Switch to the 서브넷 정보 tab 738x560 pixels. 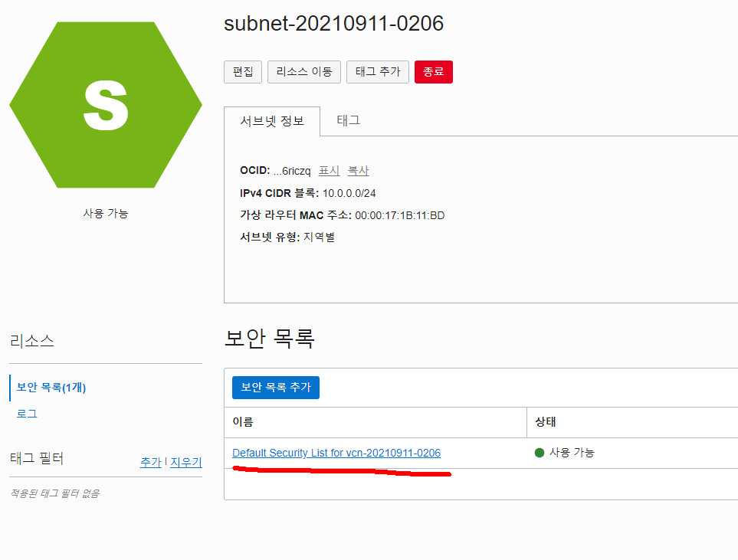point(272,121)
